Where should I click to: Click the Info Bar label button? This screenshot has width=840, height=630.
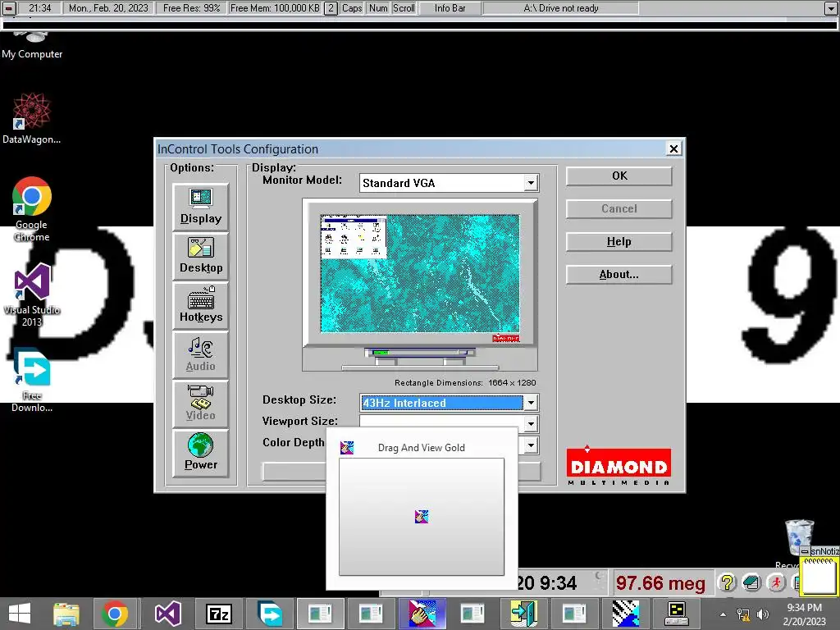tap(450, 8)
